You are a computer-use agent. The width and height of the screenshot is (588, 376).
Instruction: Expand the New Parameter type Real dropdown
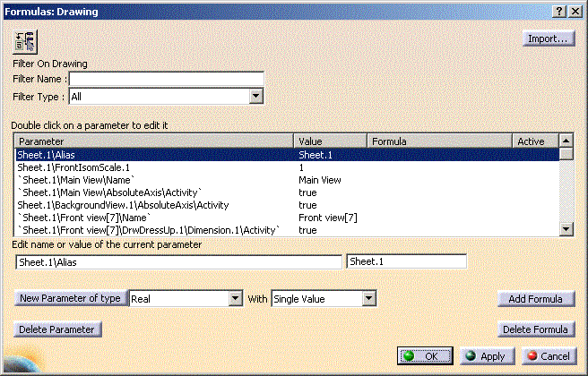click(236, 298)
